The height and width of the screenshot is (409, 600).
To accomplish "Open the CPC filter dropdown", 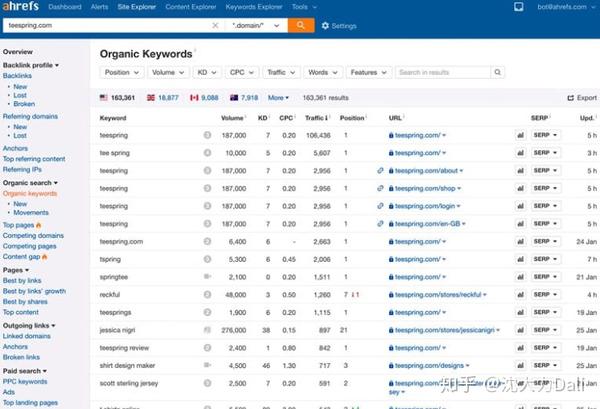I will tap(242, 72).
